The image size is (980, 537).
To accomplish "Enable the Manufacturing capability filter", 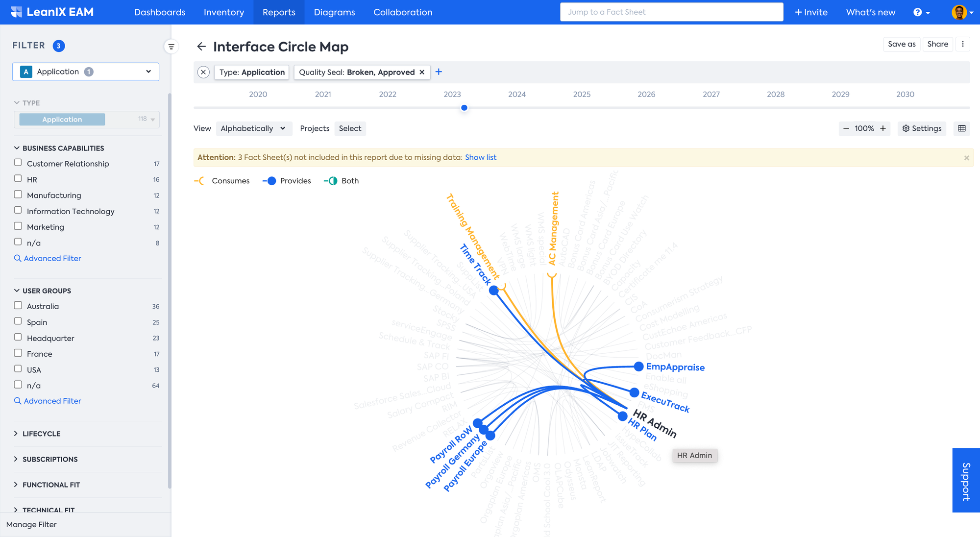I will point(18,195).
